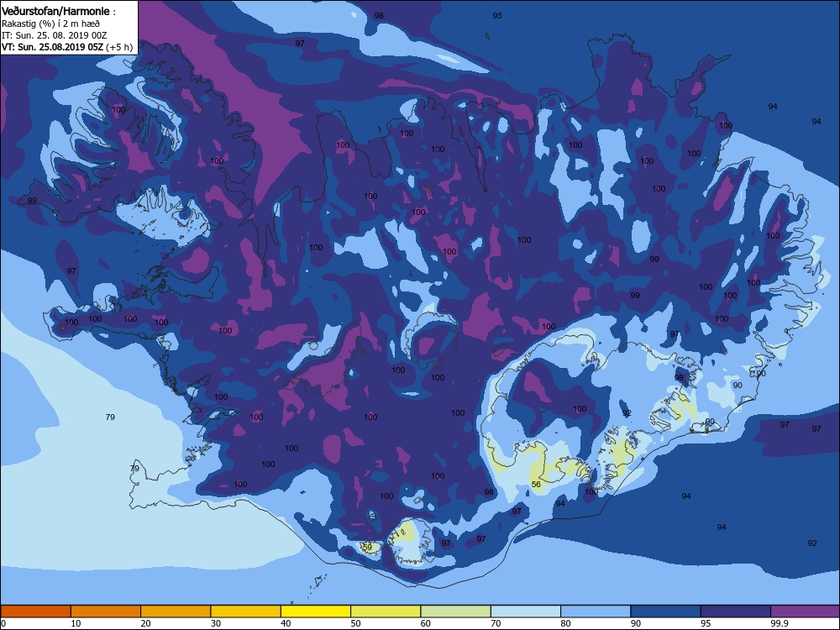Image resolution: width=840 pixels, height=630 pixels.
Task: Click the 'Rakastig (%) í 2 m hæð' label
Action: (x=51, y=24)
